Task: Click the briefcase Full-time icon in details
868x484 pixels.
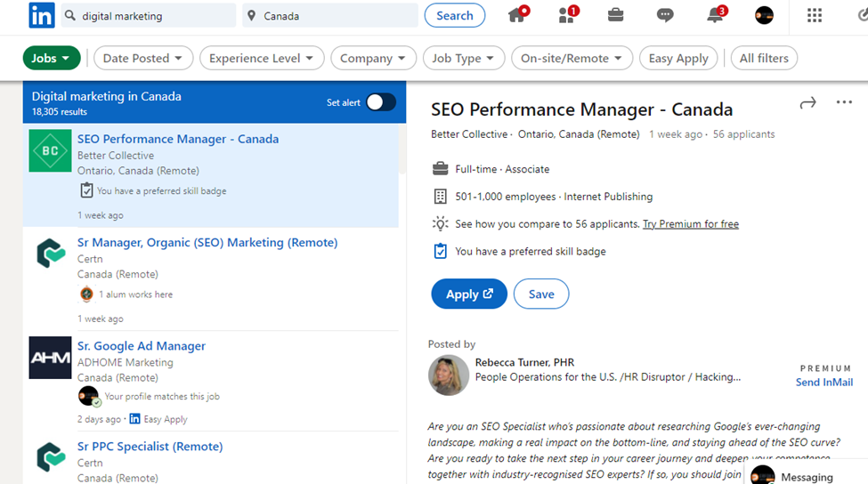Action: click(440, 169)
